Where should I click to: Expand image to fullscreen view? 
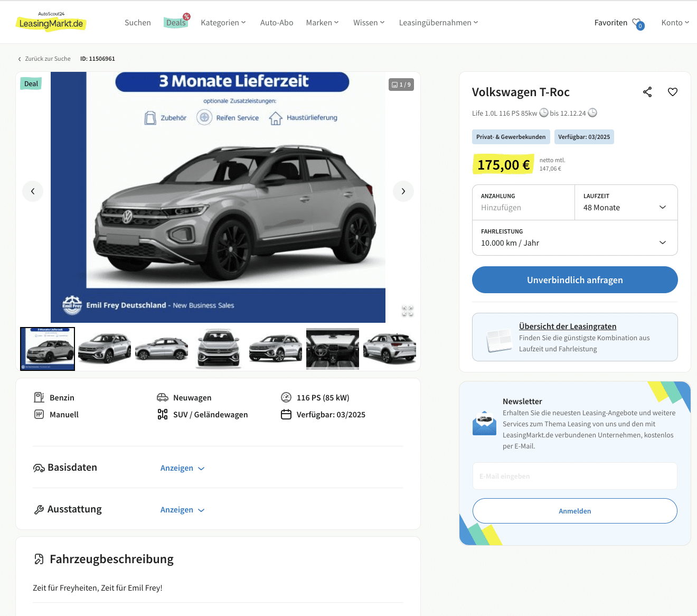click(407, 311)
